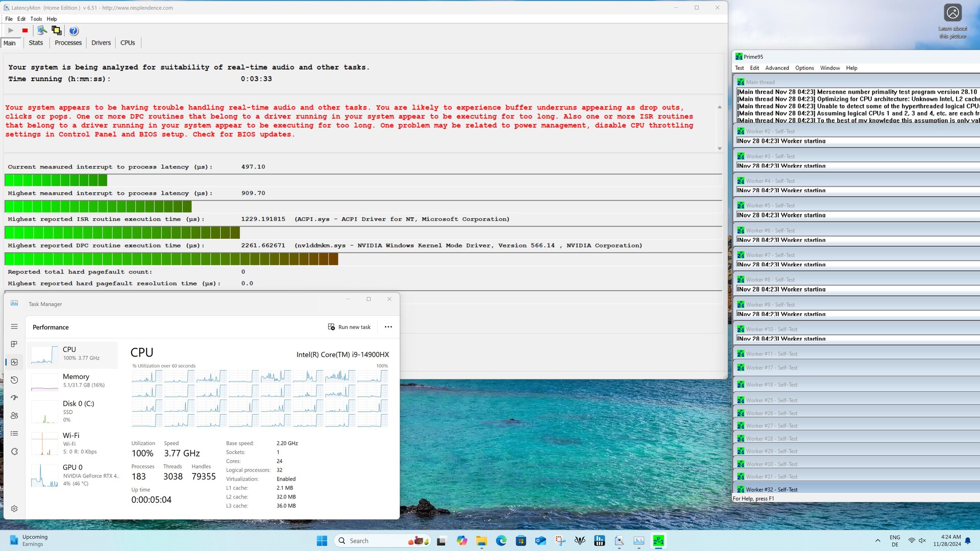Open Users page in Task Manager sidebar
This screenshot has width=980, height=551.
tap(14, 416)
